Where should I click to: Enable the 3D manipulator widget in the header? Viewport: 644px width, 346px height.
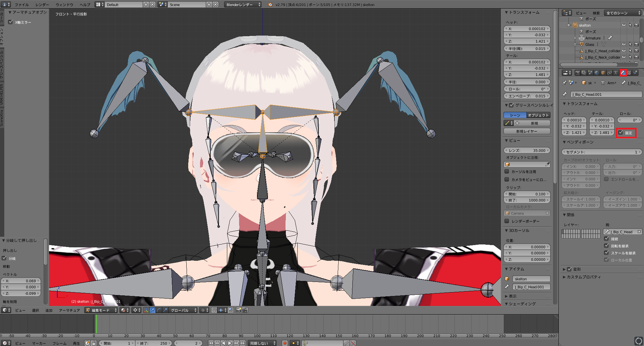pos(146,310)
